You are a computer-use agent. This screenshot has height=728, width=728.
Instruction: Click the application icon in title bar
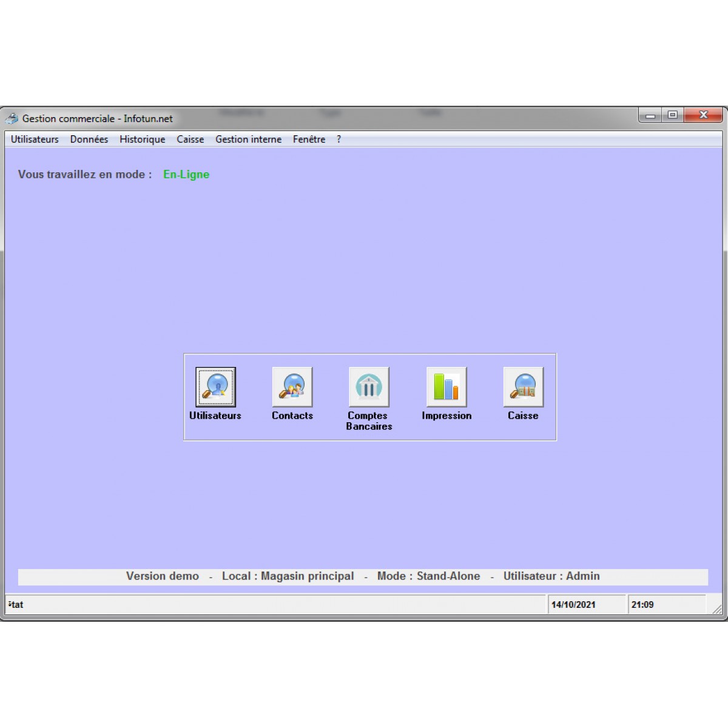click(12, 118)
